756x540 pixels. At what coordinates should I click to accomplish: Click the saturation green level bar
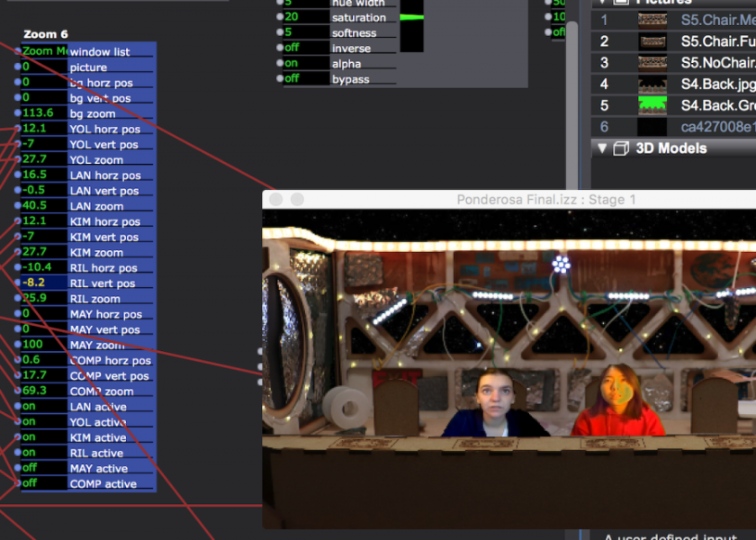tap(411, 17)
